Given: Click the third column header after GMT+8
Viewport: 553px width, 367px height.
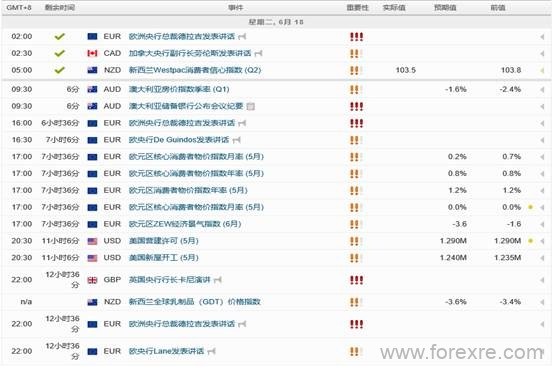Looking at the screenshot, I should point(236,7).
